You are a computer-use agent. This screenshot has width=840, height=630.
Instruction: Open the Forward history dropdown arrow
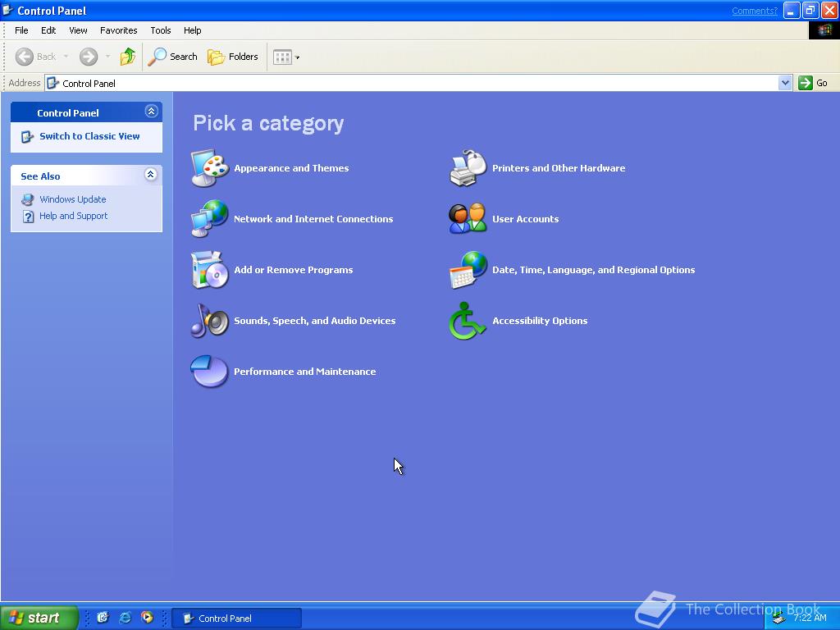point(107,57)
